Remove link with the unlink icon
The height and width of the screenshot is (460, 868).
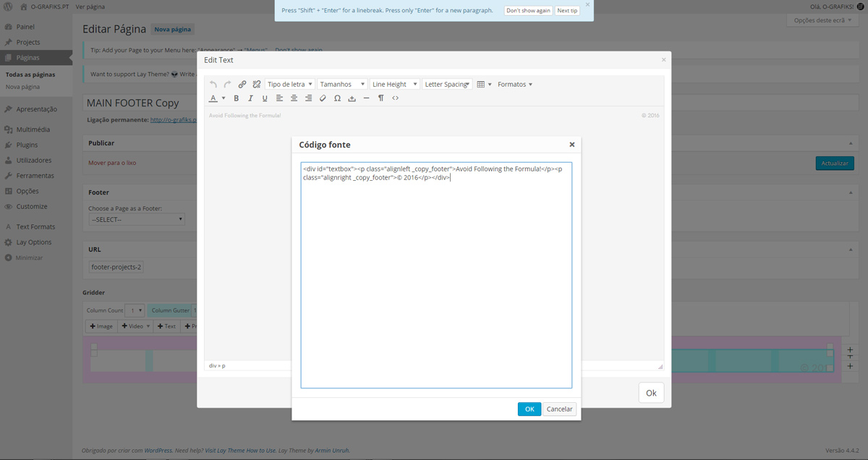(x=256, y=85)
